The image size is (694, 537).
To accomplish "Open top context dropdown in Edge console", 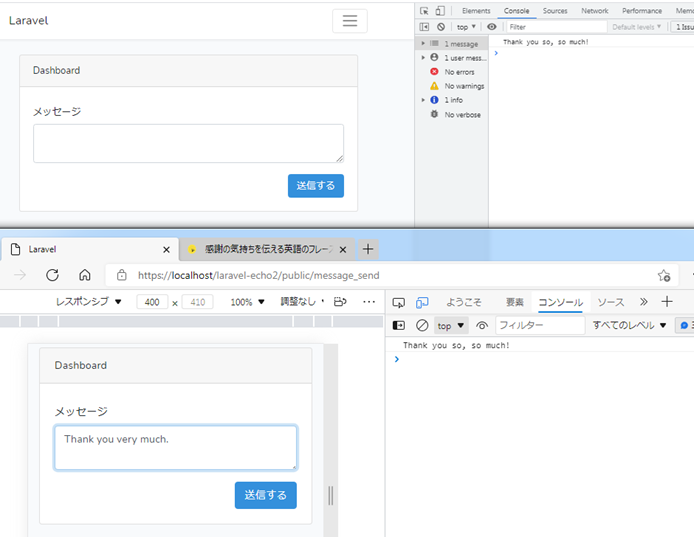I will [451, 326].
